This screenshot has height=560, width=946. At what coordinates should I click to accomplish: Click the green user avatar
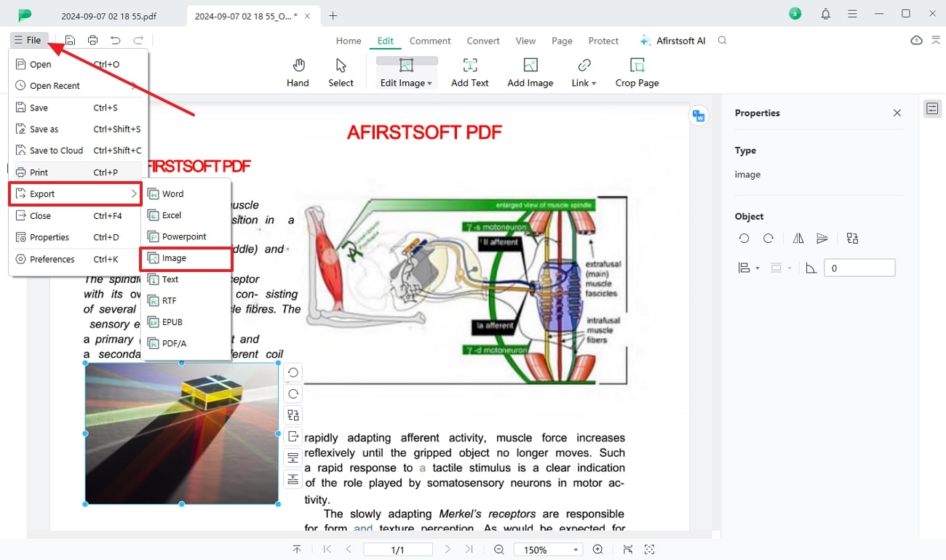tap(795, 14)
